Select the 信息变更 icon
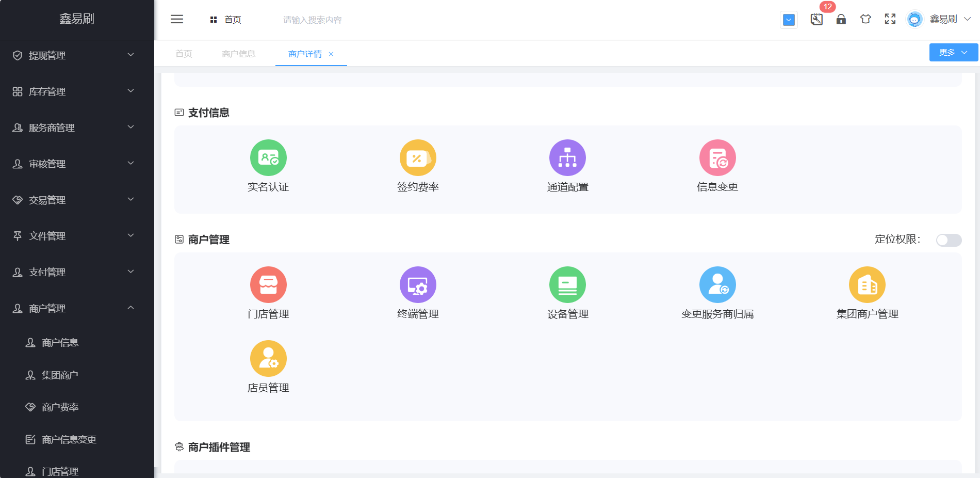This screenshot has height=478, width=980. [x=717, y=158]
